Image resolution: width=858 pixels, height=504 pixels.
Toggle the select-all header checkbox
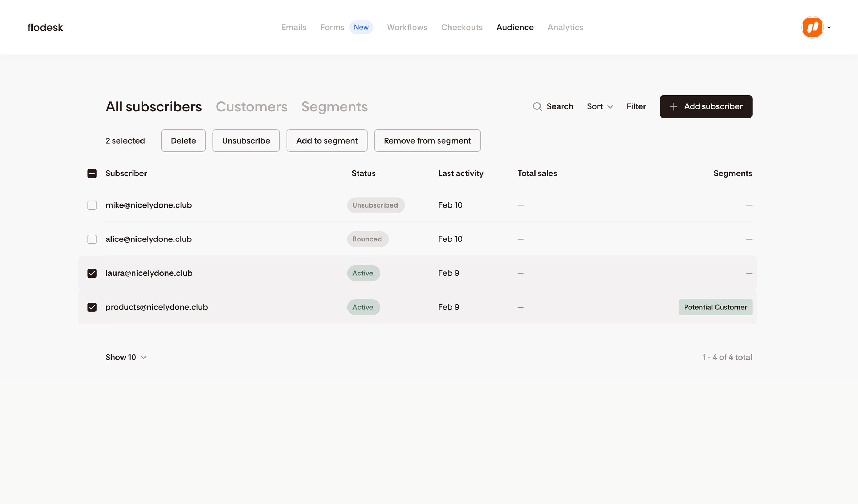(x=92, y=173)
